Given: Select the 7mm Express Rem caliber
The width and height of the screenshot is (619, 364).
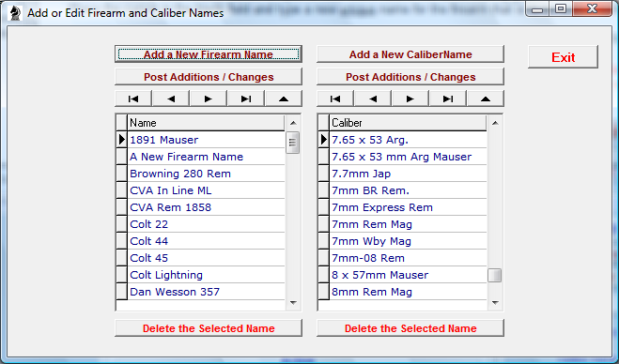Looking at the screenshot, I should pyautogui.click(x=408, y=207).
